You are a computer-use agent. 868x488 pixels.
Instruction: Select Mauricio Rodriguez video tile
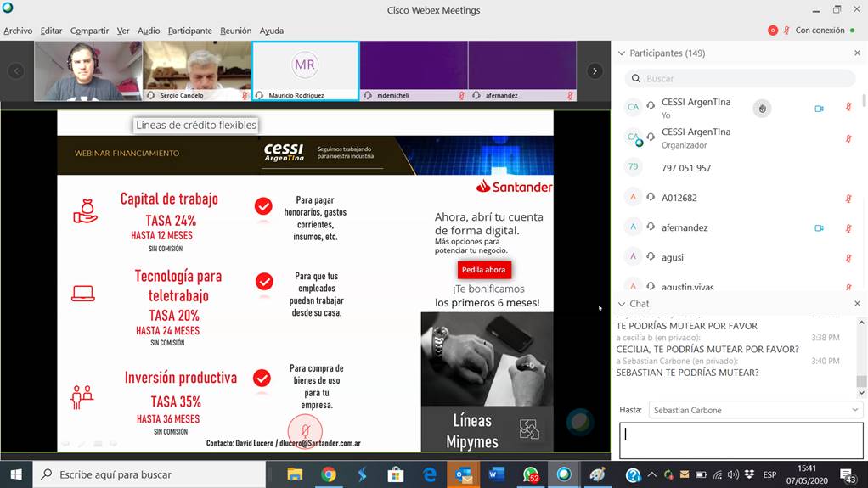click(x=305, y=70)
